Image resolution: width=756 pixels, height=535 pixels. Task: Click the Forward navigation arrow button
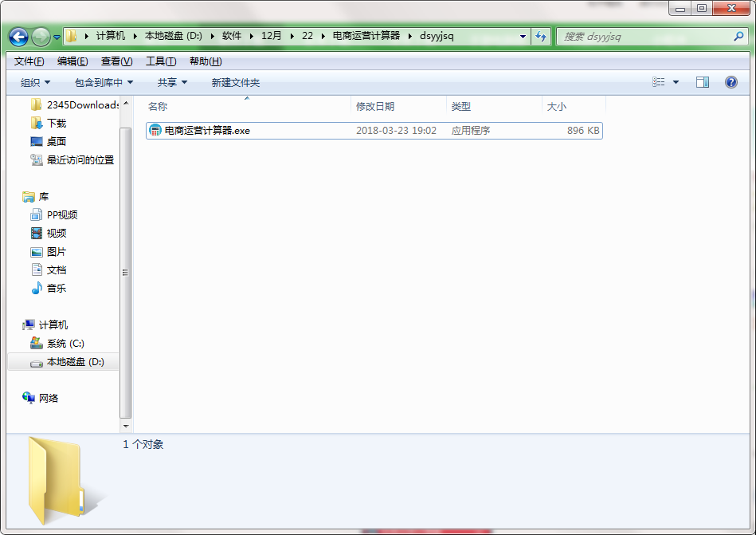tap(41, 37)
